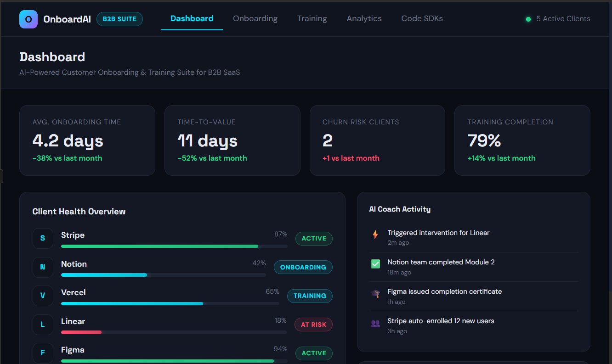Image resolution: width=612 pixels, height=364 pixels.
Task: Click the green active clients status dot
Action: tap(528, 19)
